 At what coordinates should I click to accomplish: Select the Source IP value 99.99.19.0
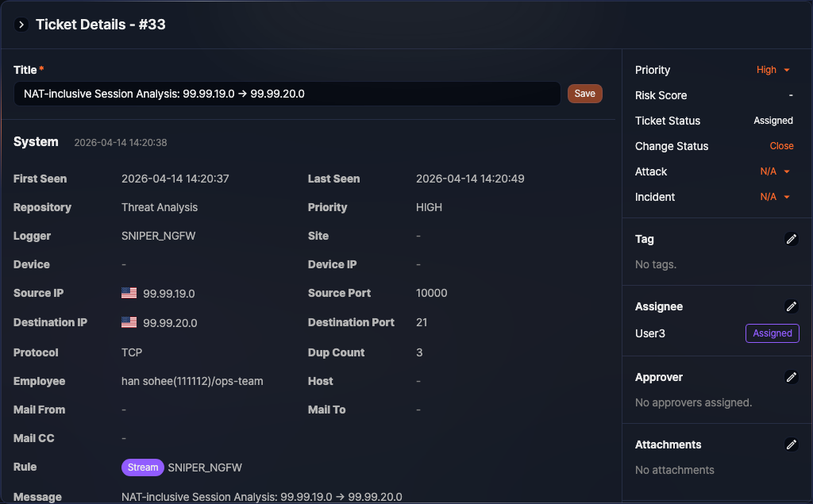point(168,294)
